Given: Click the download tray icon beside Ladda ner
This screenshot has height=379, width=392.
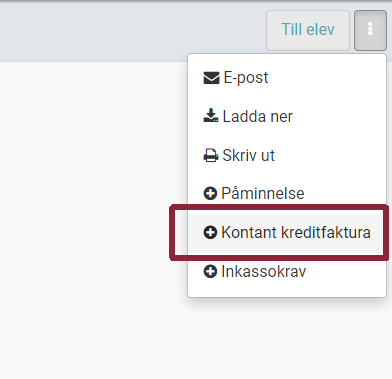Looking at the screenshot, I should tap(211, 116).
